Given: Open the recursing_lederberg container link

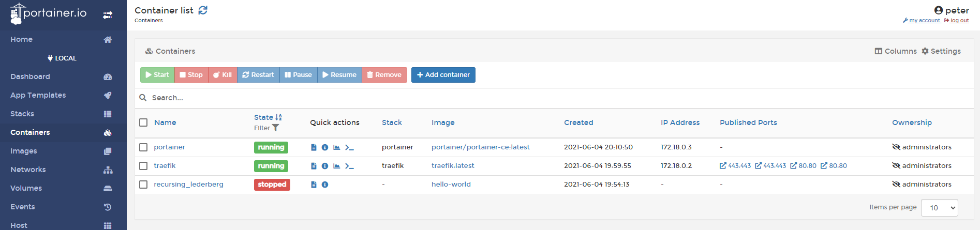Looking at the screenshot, I should 188,184.
